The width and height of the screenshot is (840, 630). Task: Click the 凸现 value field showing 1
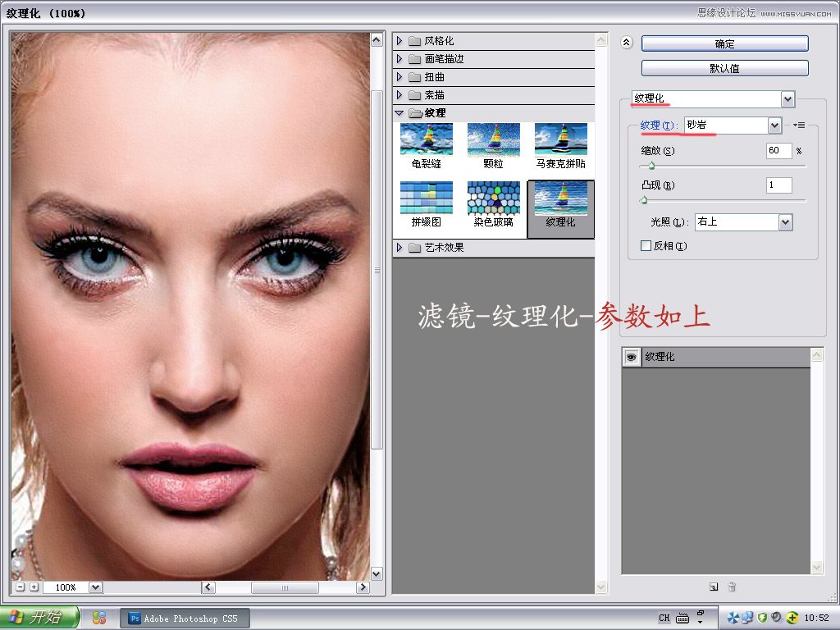(x=778, y=185)
